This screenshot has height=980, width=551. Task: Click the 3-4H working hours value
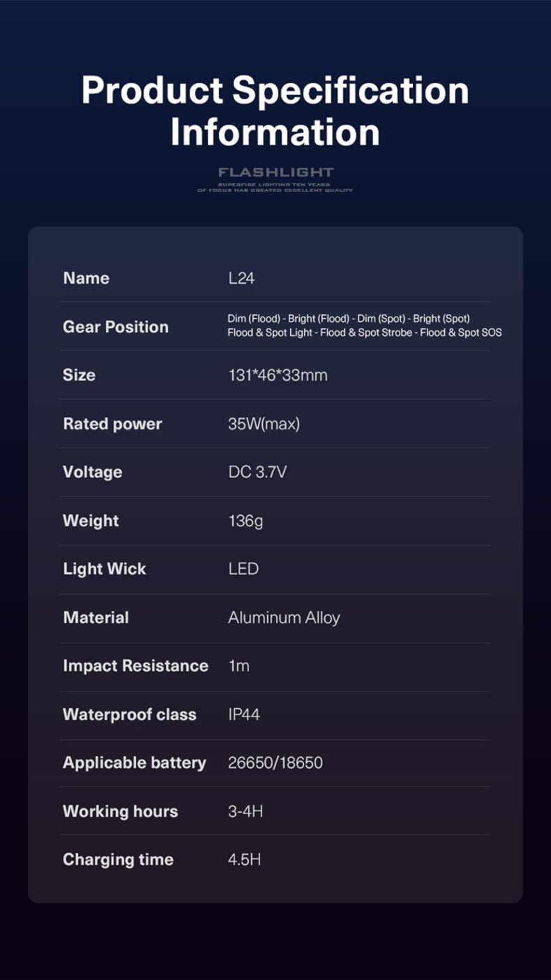coord(246,811)
